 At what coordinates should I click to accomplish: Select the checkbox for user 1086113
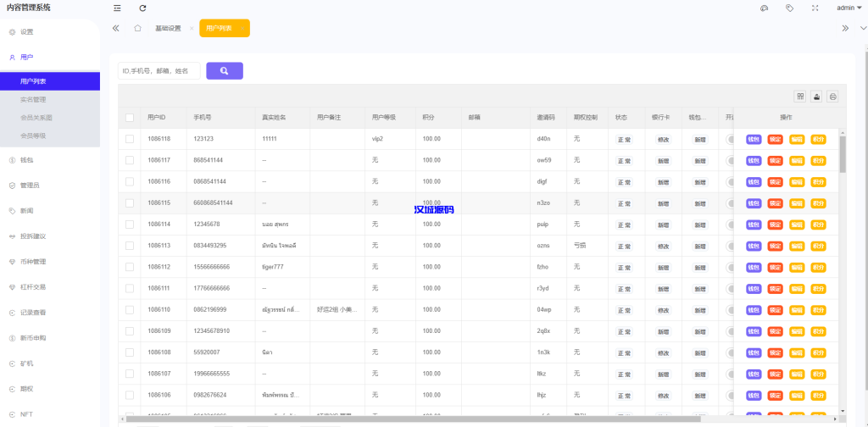coord(130,246)
